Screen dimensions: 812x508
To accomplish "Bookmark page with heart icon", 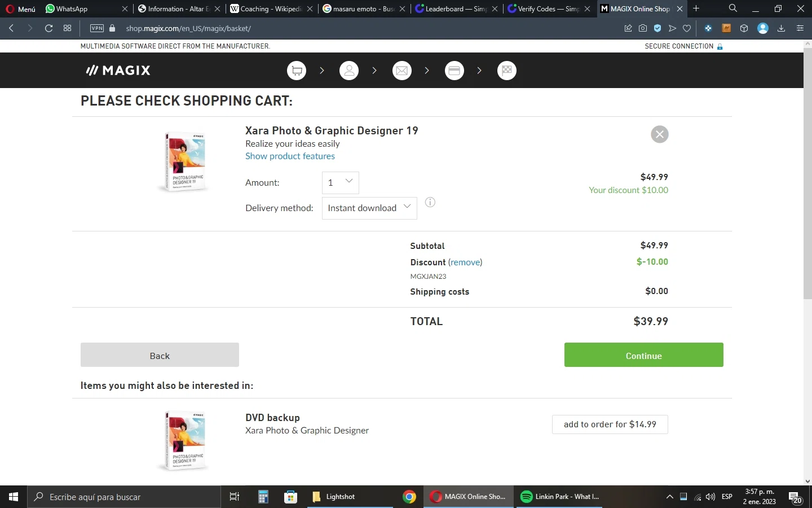I will (x=687, y=28).
